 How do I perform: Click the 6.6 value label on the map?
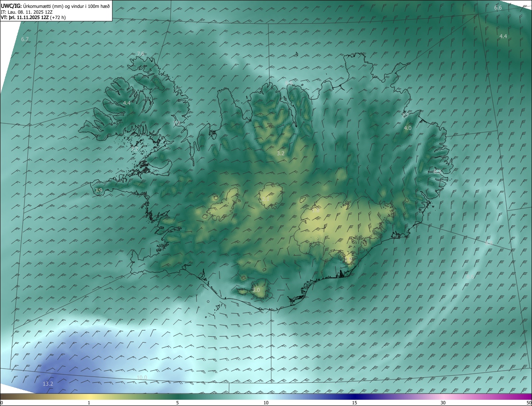pos(498,8)
